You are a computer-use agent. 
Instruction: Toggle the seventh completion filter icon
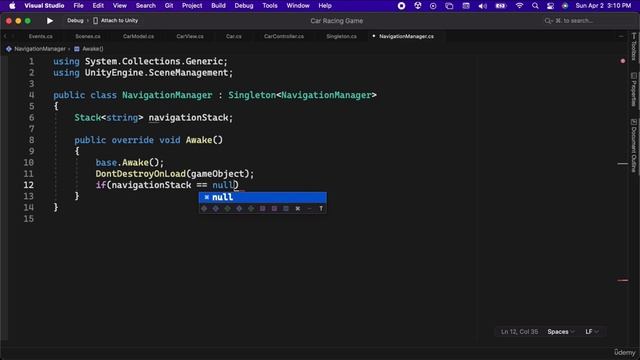(274, 209)
